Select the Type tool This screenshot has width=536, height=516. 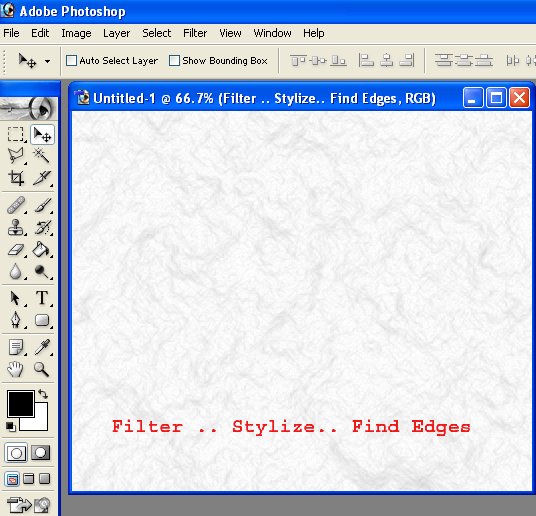(x=42, y=297)
